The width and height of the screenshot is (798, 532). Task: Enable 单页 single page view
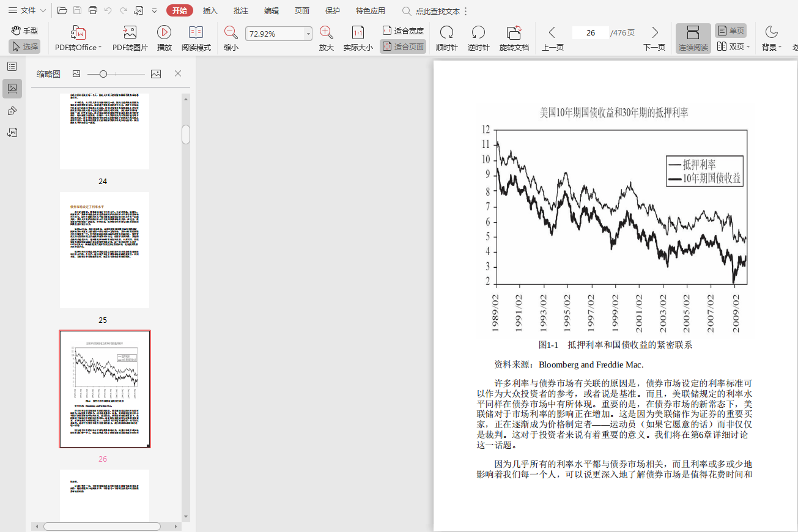click(x=731, y=31)
